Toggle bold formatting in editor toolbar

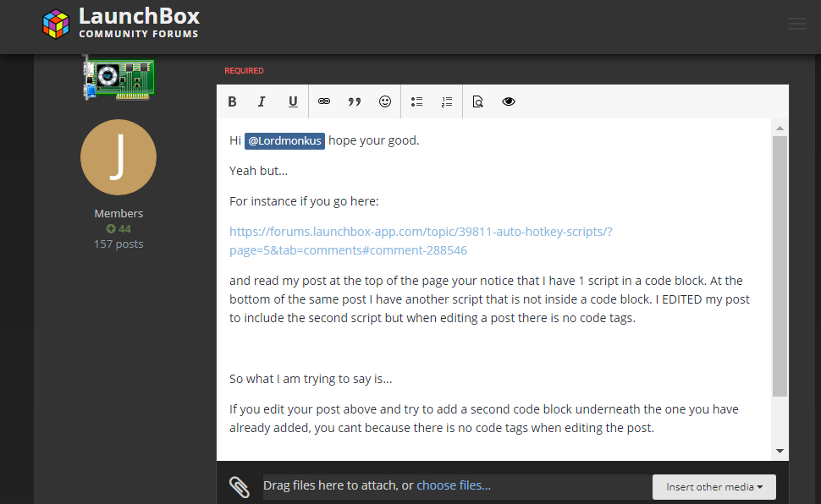coord(233,101)
